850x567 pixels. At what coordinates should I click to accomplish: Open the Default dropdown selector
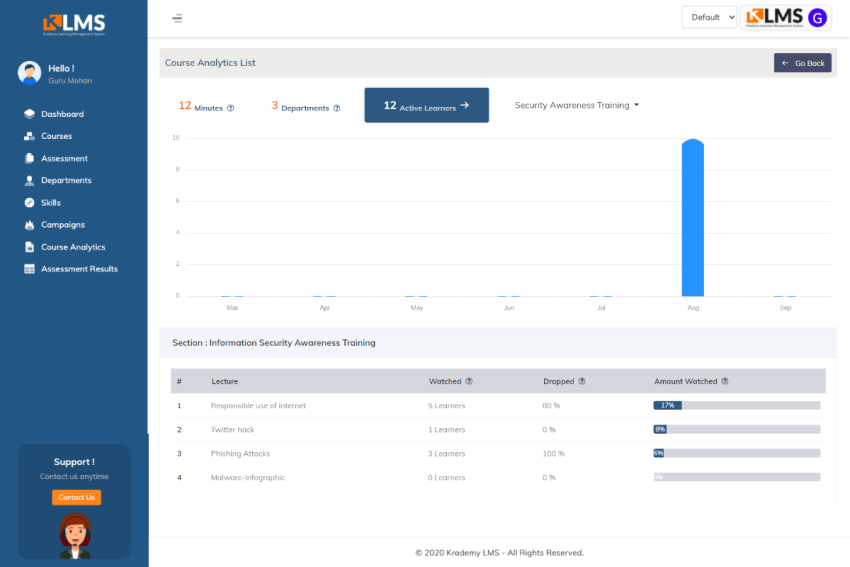[709, 17]
